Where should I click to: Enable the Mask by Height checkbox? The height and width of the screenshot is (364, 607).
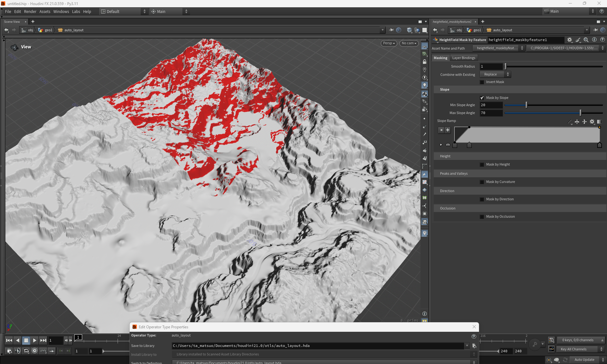point(482,164)
